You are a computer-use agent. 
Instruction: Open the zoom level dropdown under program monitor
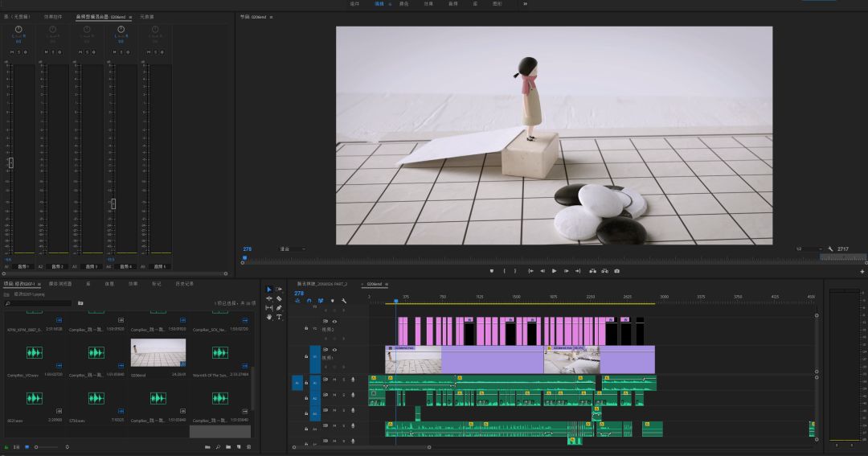(292, 249)
